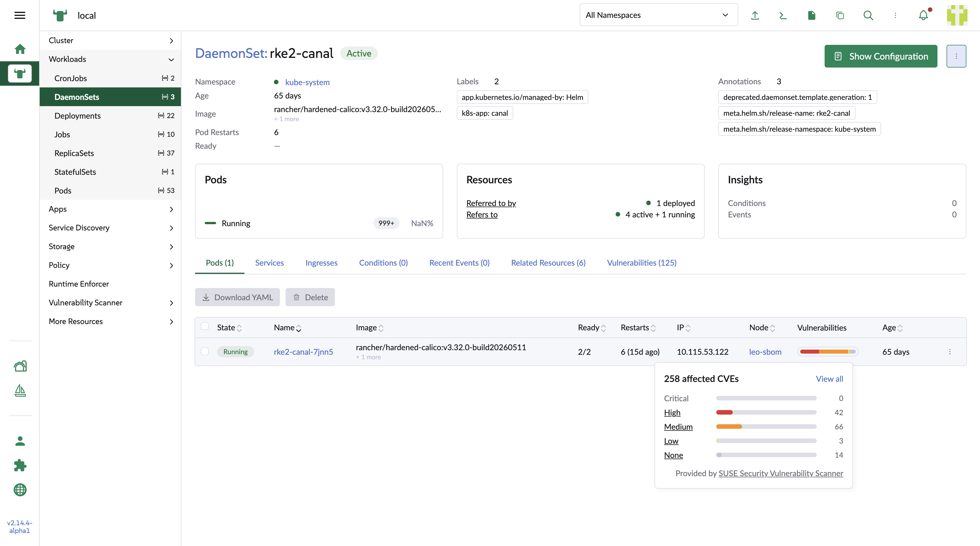
Task: Expand the More Resources section
Action: click(x=110, y=321)
